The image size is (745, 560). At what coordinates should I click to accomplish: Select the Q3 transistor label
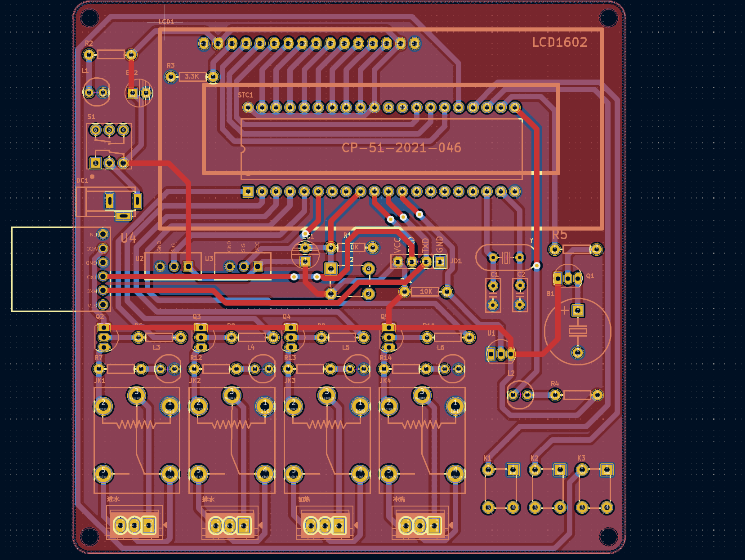click(x=196, y=317)
